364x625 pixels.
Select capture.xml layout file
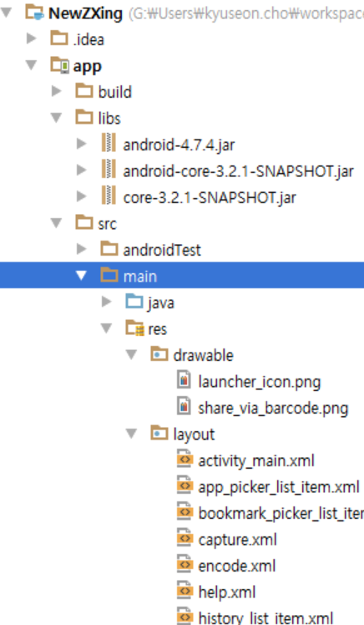pos(226,539)
